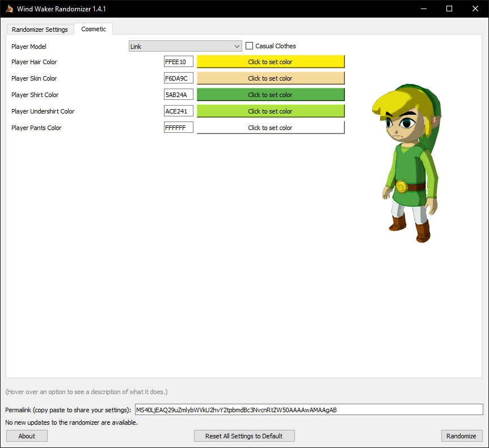Click the hover description hint text
Screen dimensions: 489x448
pos(86,392)
